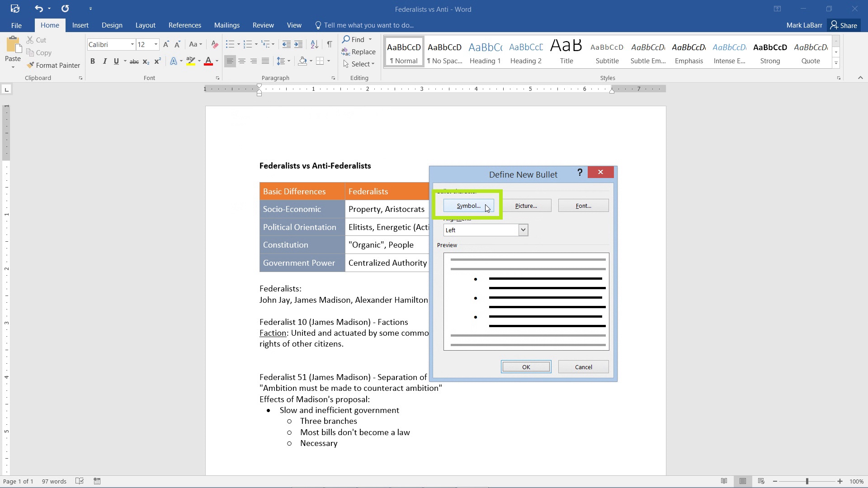The height and width of the screenshot is (488, 868).
Task: Toggle strikethrough formatting
Action: click(134, 61)
